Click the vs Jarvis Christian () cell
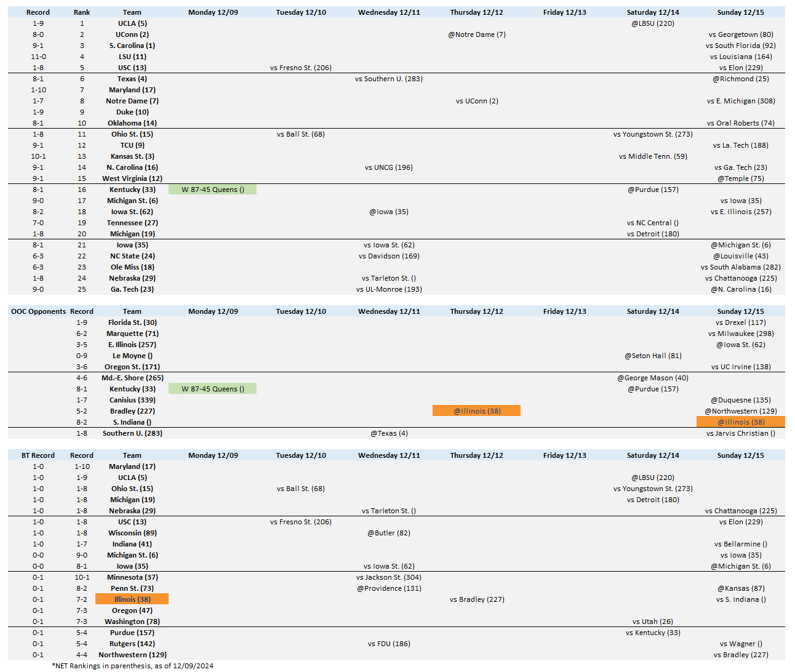795x672 pixels. (741, 433)
